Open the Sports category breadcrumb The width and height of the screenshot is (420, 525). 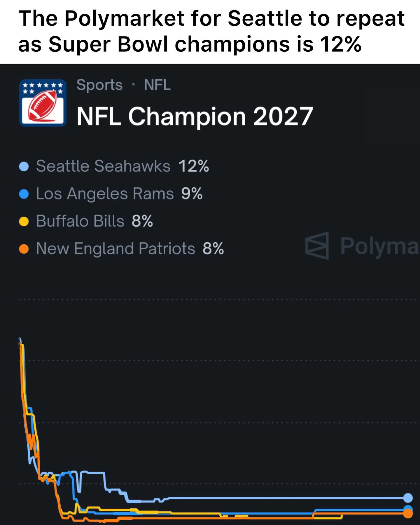point(99,85)
